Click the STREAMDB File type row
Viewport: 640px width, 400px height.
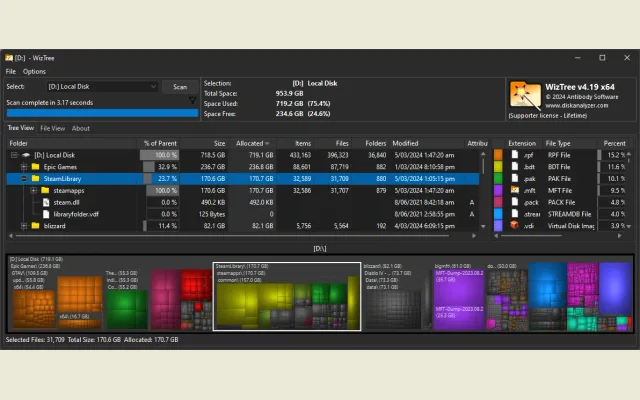561,214
